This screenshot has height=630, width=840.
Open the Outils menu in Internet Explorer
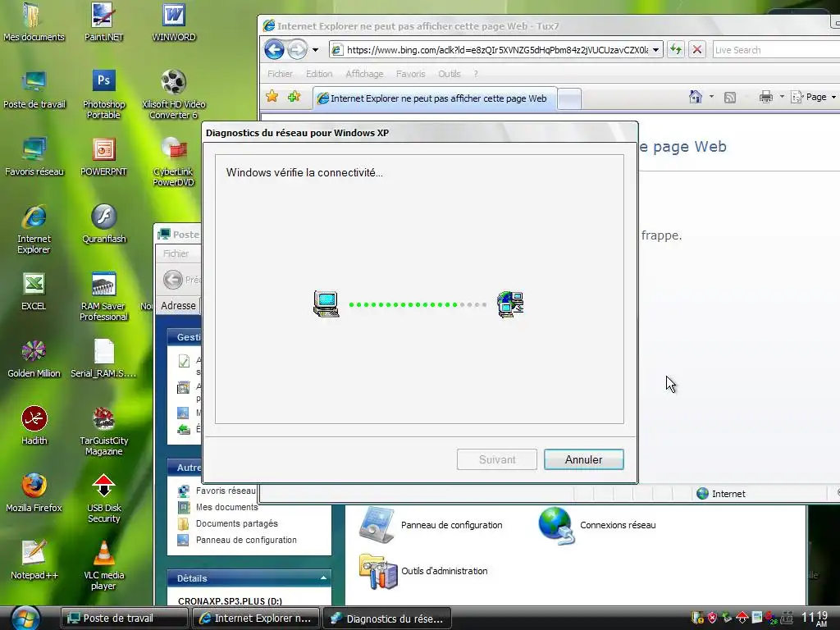click(449, 74)
